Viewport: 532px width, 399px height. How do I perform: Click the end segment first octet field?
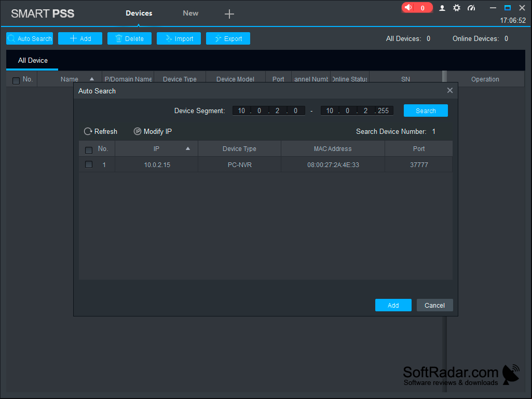click(x=330, y=111)
